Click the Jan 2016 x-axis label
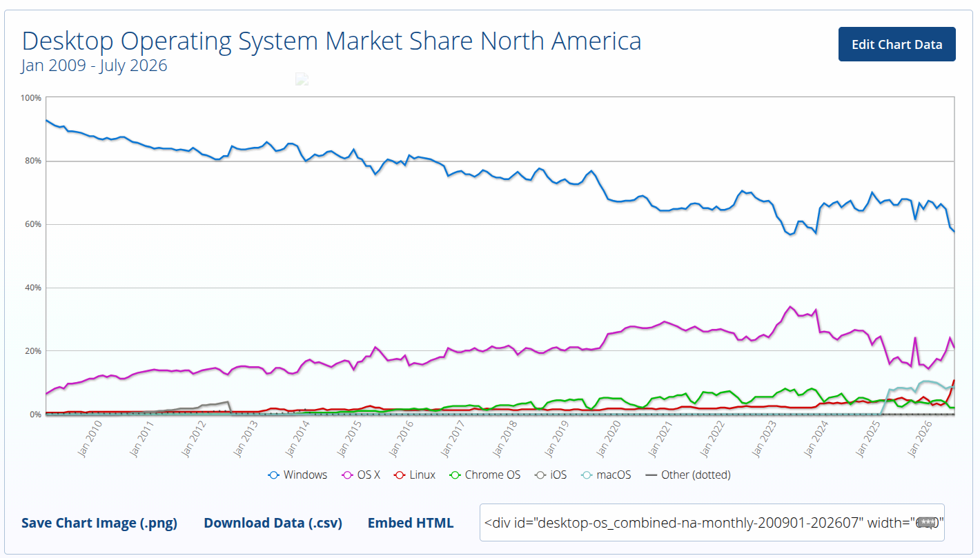The image size is (980, 558). click(x=400, y=438)
